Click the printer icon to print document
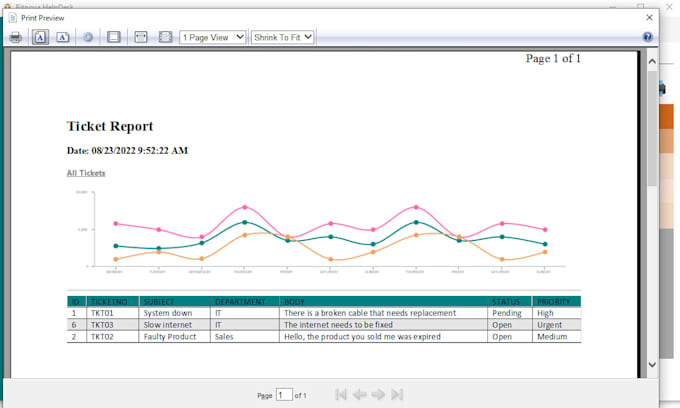The image size is (680, 408). pyautogui.click(x=16, y=37)
